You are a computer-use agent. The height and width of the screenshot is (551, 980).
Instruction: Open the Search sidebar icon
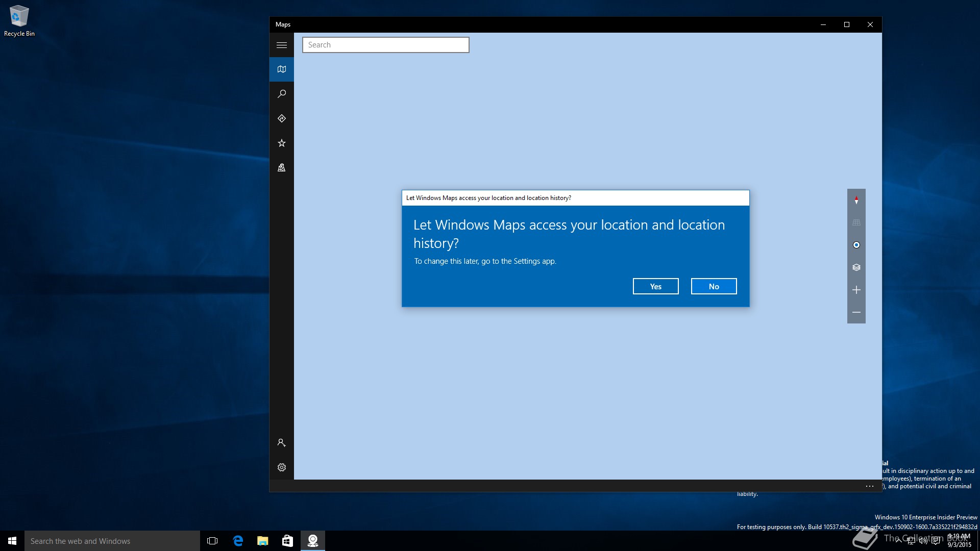point(281,94)
